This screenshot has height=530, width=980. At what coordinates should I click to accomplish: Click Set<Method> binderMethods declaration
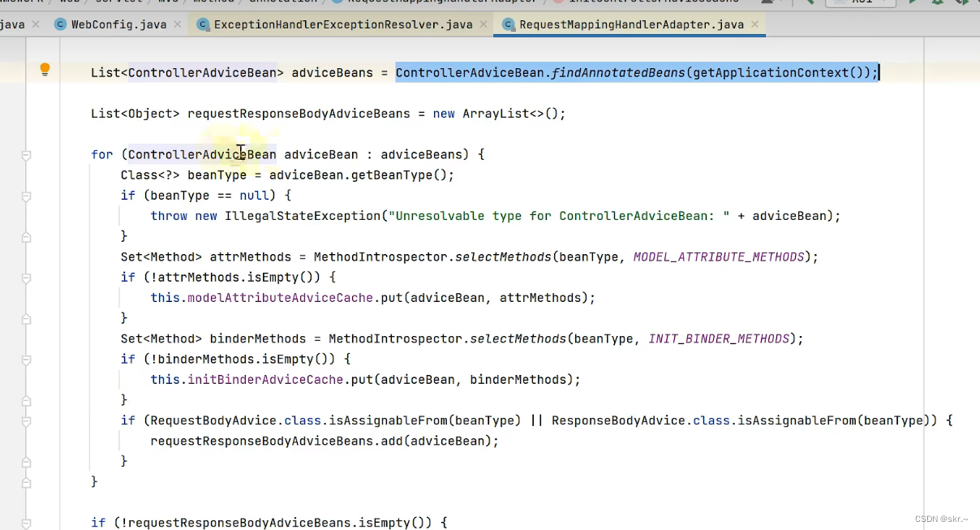213,338
